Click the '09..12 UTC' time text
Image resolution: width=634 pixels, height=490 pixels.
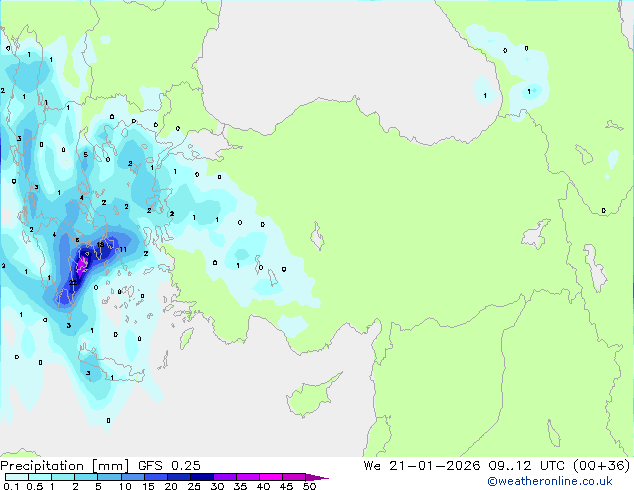click(x=526, y=466)
